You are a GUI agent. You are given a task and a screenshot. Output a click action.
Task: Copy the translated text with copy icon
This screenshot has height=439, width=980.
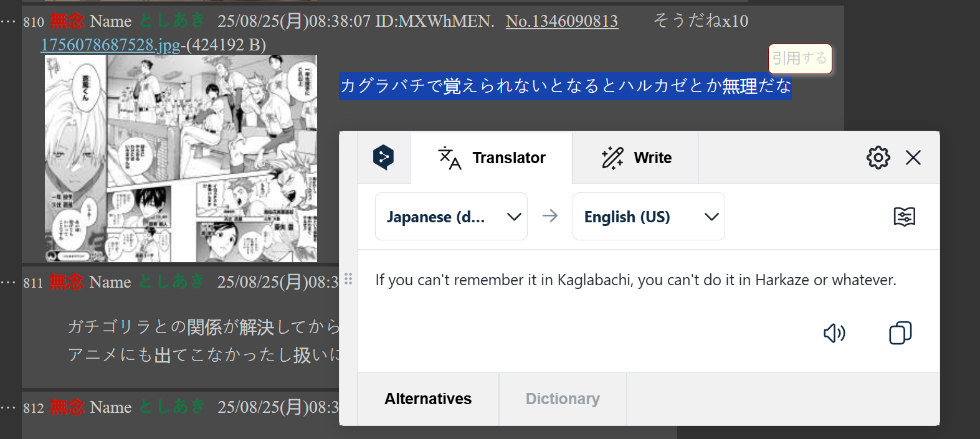900,333
